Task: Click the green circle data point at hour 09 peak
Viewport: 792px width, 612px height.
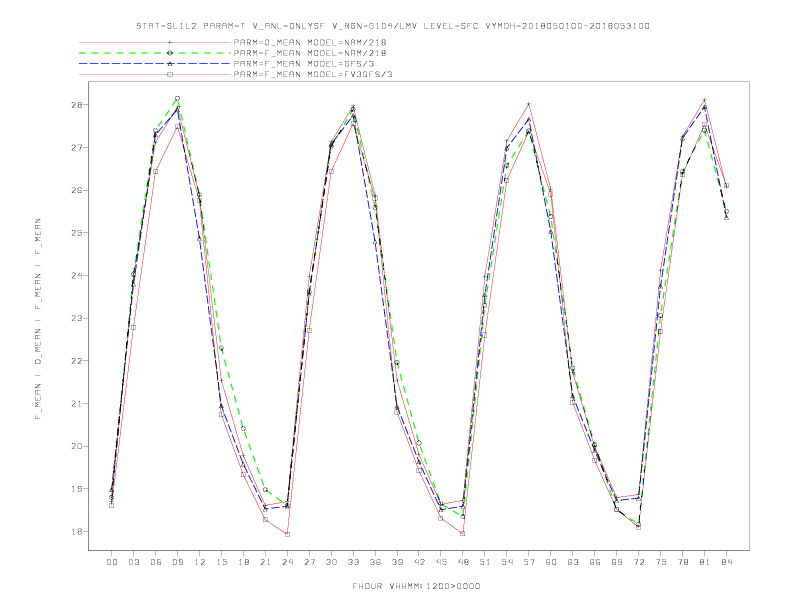Action: (177, 98)
